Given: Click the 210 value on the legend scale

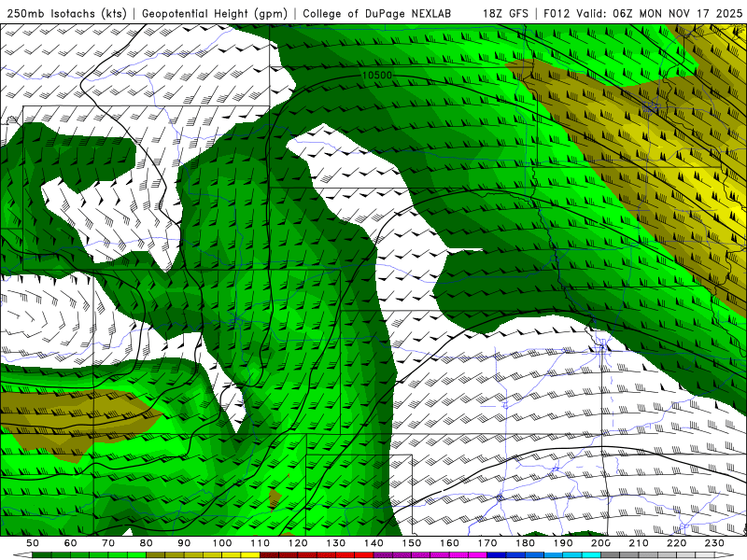Looking at the screenshot, I should click(x=639, y=543).
